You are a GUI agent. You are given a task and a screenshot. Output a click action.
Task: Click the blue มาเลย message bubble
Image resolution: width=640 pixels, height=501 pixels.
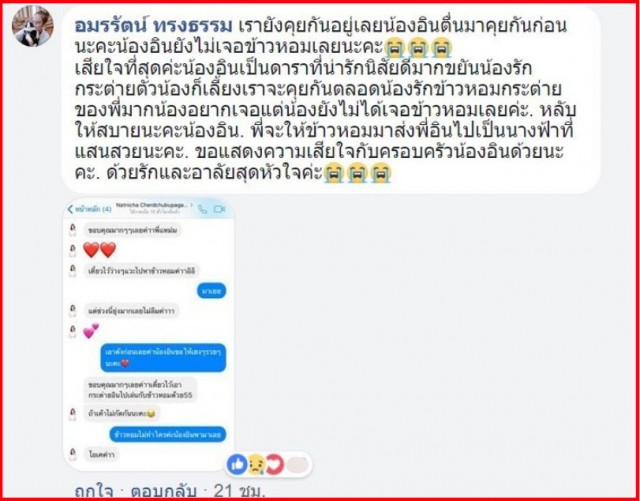211,291
